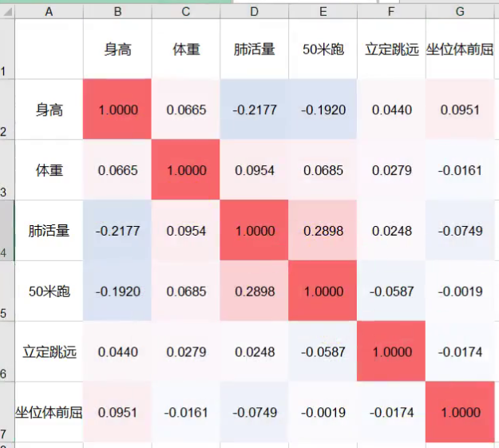The height and width of the screenshot is (448, 499).
Task: Click the red 1.0000 cell in column G
Action: 460,412
